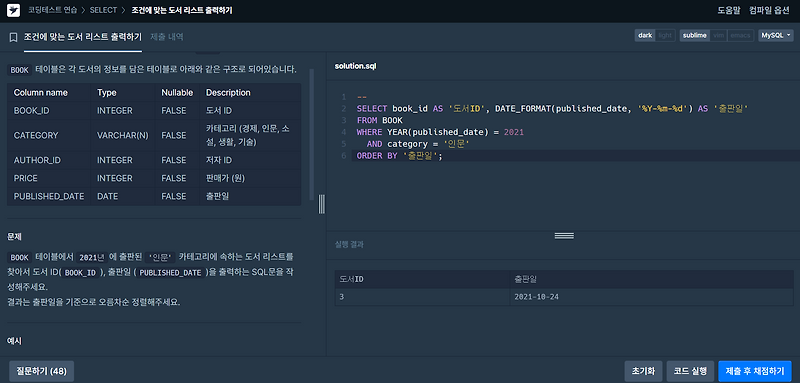
Task: Switch the editor theme to dark
Action: click(645, 36)
